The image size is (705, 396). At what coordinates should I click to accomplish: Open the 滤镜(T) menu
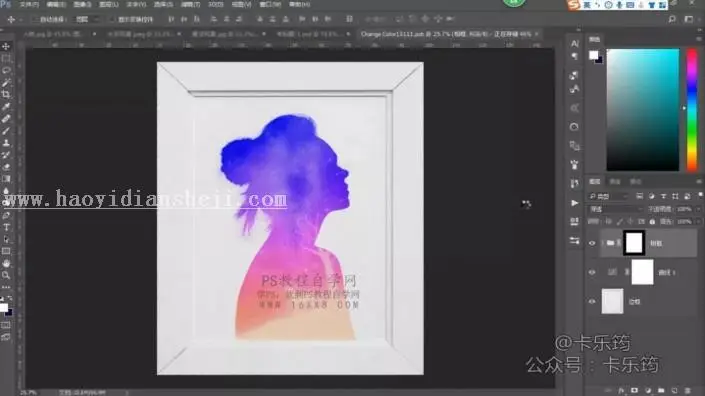pyautogui.click(x=190, y=4)
